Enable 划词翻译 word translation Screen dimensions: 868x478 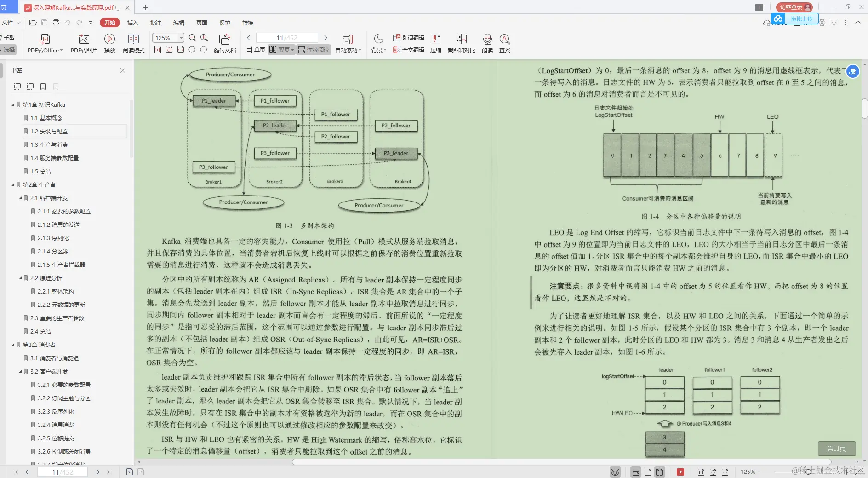point(409,38)
